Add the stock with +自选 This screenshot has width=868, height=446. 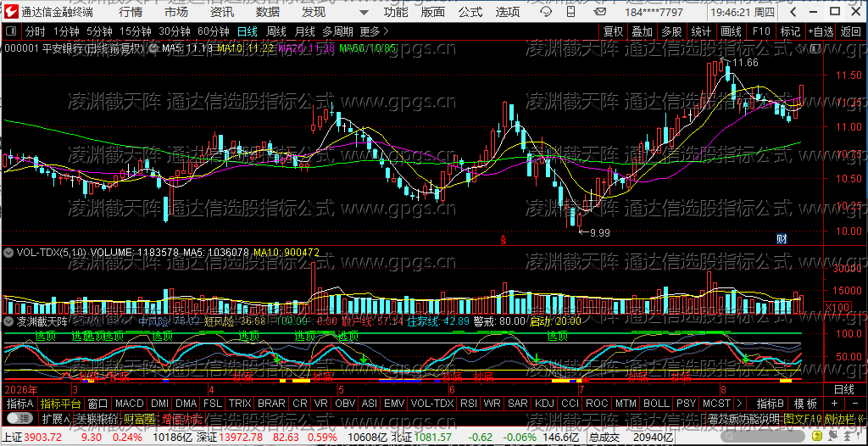[x=821, y=31]
